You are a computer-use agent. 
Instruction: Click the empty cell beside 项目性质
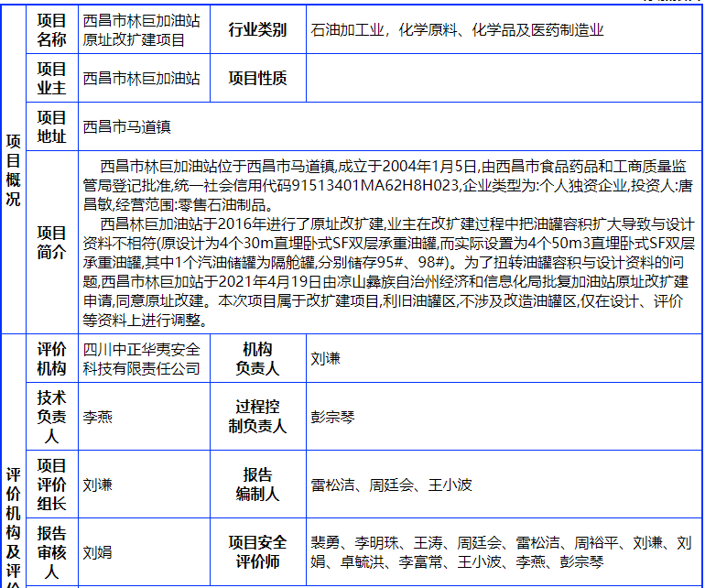[504, 79]
